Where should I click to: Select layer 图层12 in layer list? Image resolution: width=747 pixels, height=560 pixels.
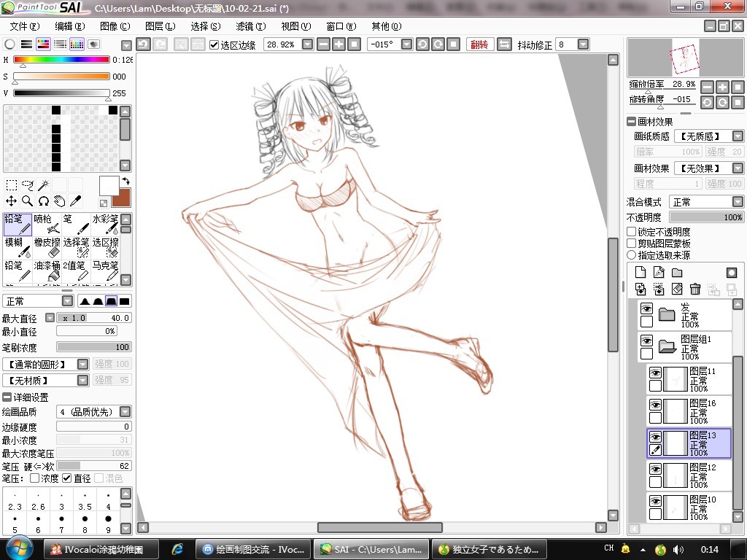[x=689, y=475]
